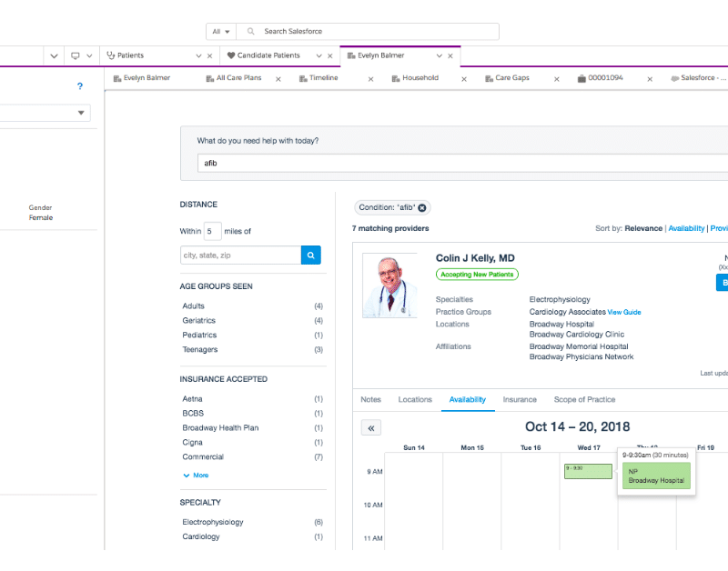This screenshot has height=571, width=728.
Task: Open Evelyn Balmer tab dropdown chevron
Action: point(439,55)
